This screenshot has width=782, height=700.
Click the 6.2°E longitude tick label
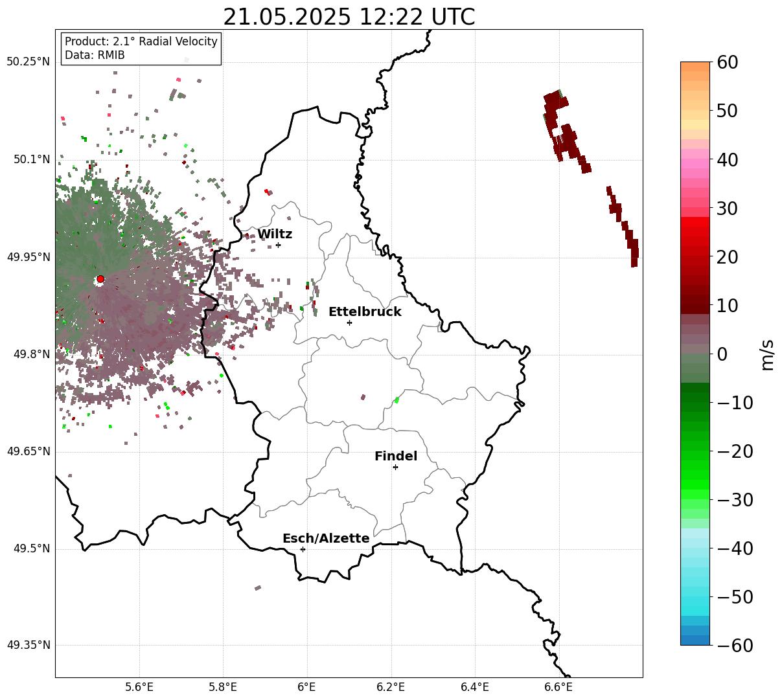click(x=391, y=687)
